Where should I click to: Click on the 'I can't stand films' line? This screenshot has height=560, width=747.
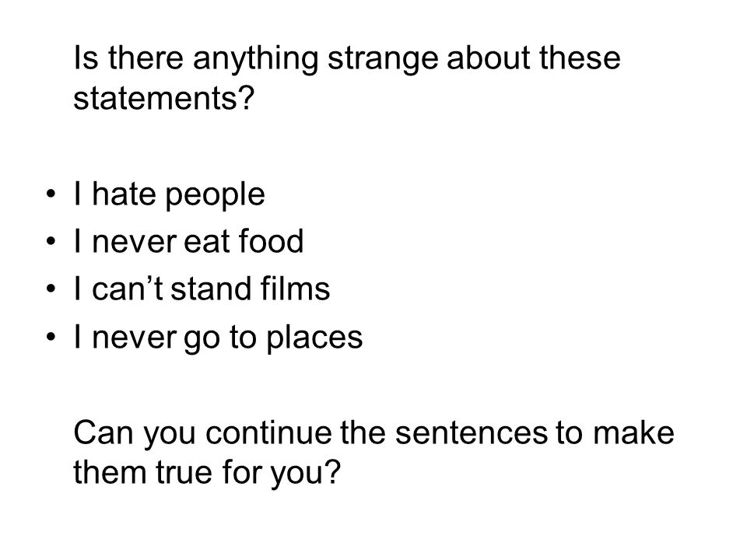pyautogui.click(x=202, y=289)
